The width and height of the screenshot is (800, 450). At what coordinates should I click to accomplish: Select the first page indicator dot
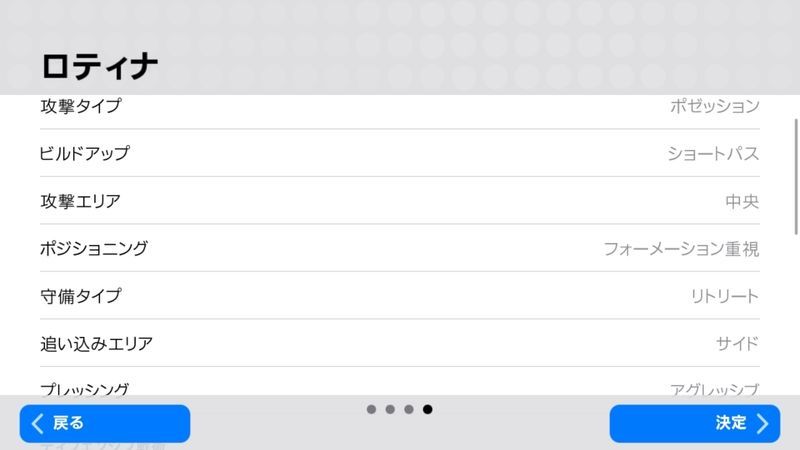point(371,409)
